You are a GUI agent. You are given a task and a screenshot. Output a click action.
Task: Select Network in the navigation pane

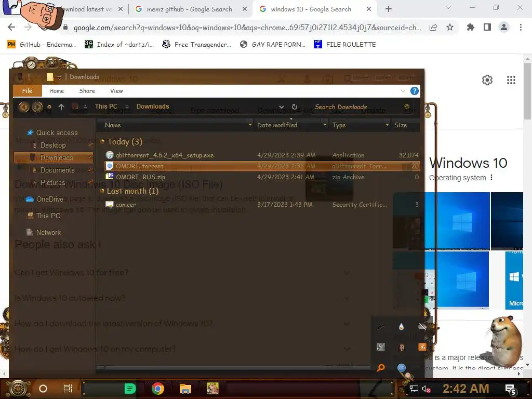tap(48, 232)
